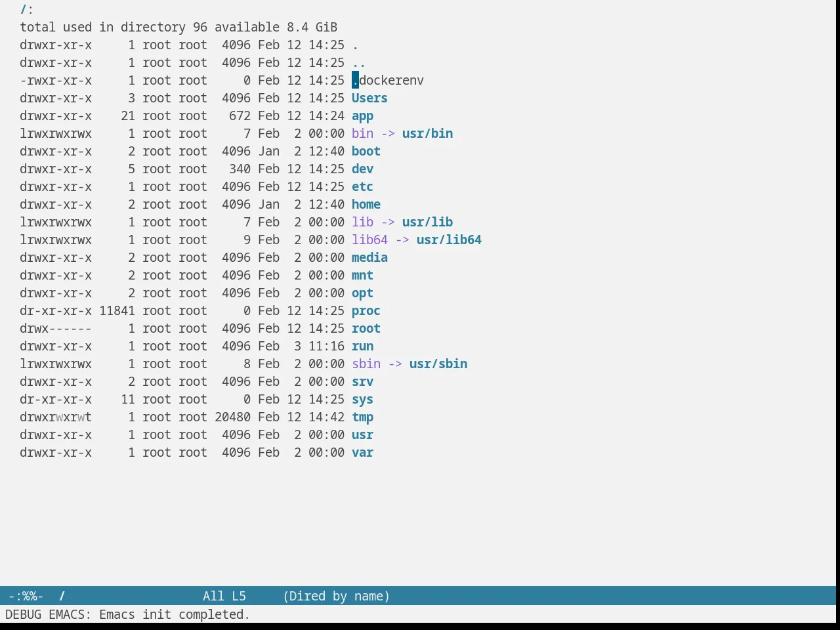Screen dimensions: 840x630
Task: Click time 14:42 on the tmp row
Action: click(x=326, y=417)
